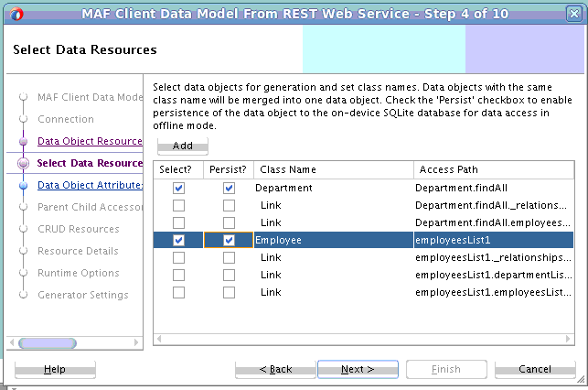This screenshot has height=390, width=588.
Task: Close the wizard with the X button
Action: [574, 15]
